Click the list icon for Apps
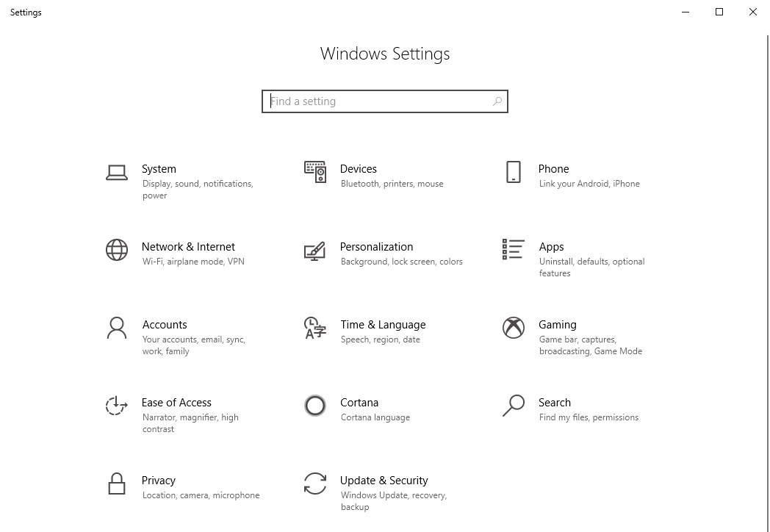This screenshot has height=532, width=770. pos(513,249)
